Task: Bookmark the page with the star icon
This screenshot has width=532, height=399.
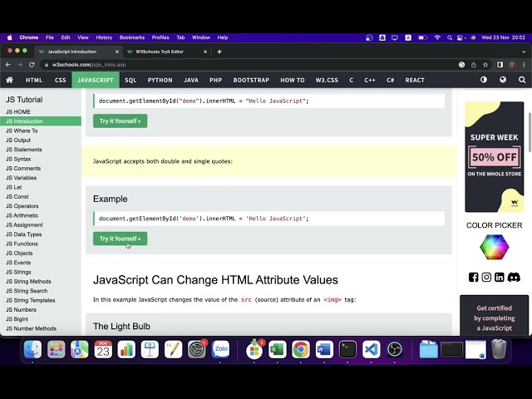Action: point(485,65)
